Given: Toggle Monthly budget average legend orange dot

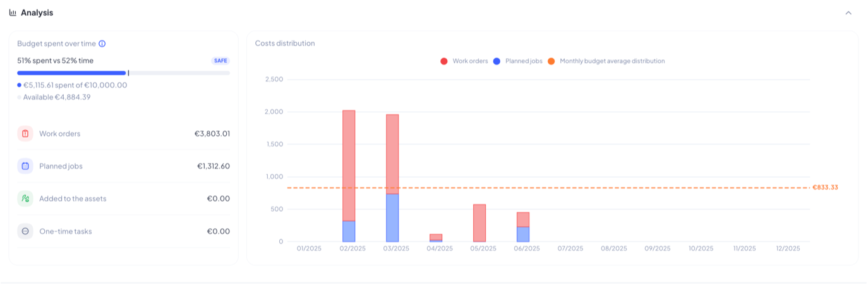Looking at the screenshot, I should click(551, 61).
